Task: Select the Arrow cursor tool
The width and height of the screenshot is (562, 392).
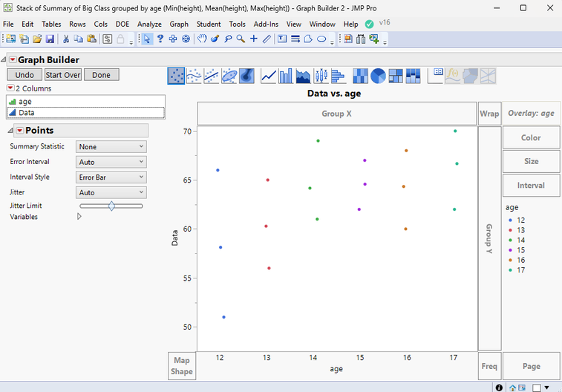Action: point(147,39)
